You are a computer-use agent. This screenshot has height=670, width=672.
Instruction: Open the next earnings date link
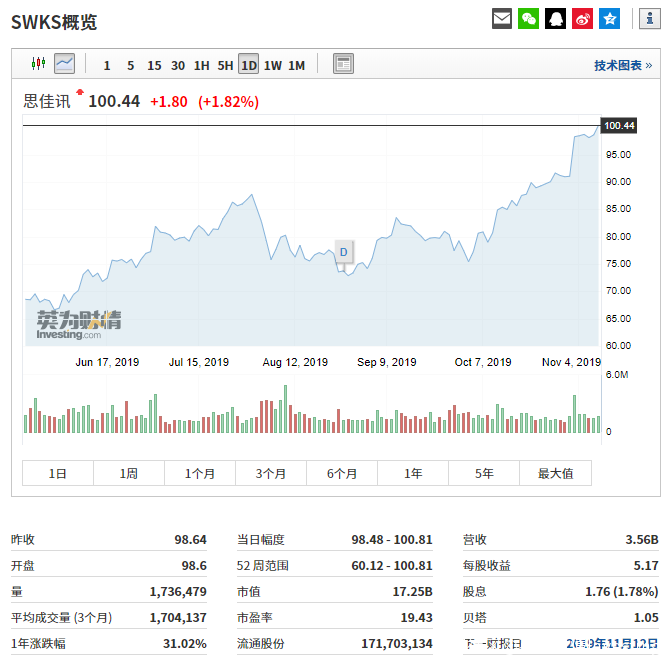(612, 643)
